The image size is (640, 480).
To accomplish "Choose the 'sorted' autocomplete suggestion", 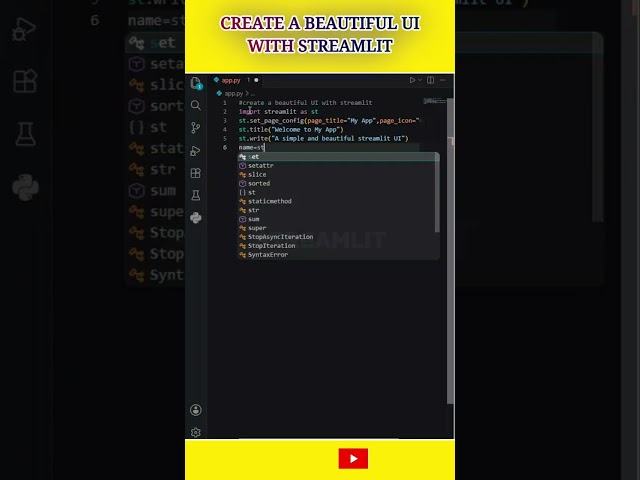I will tap(339, 184).
